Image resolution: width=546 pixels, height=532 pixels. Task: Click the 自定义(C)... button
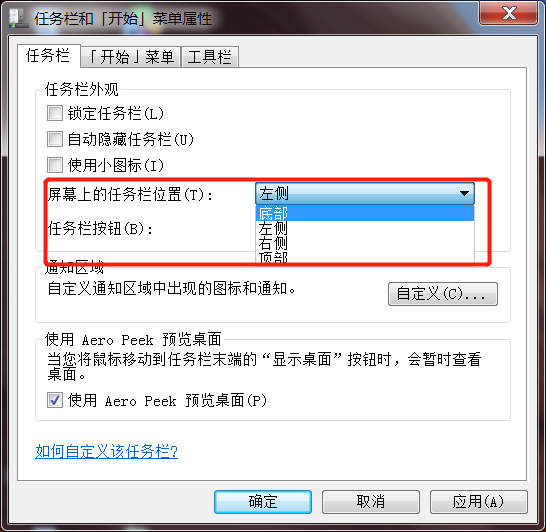tap(443, 294)
